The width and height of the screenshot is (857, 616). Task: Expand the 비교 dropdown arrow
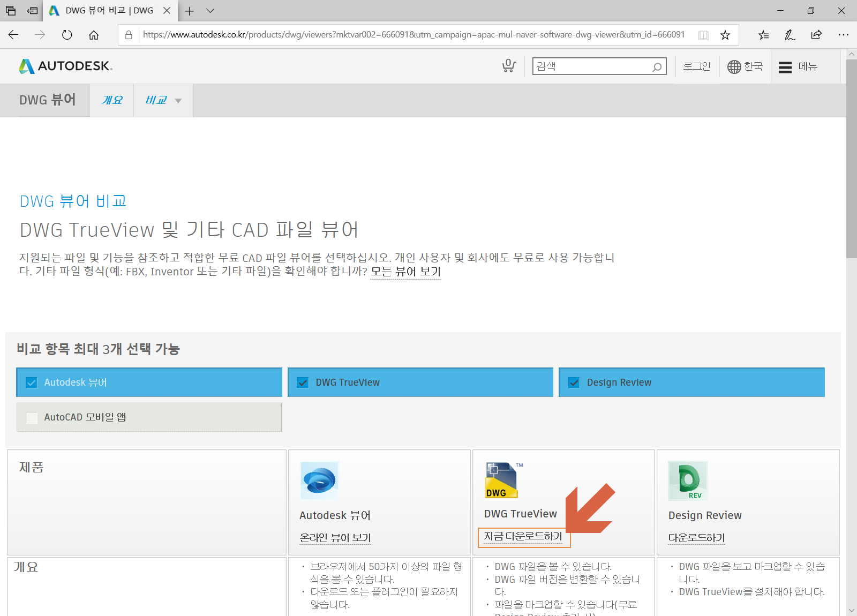178,101
